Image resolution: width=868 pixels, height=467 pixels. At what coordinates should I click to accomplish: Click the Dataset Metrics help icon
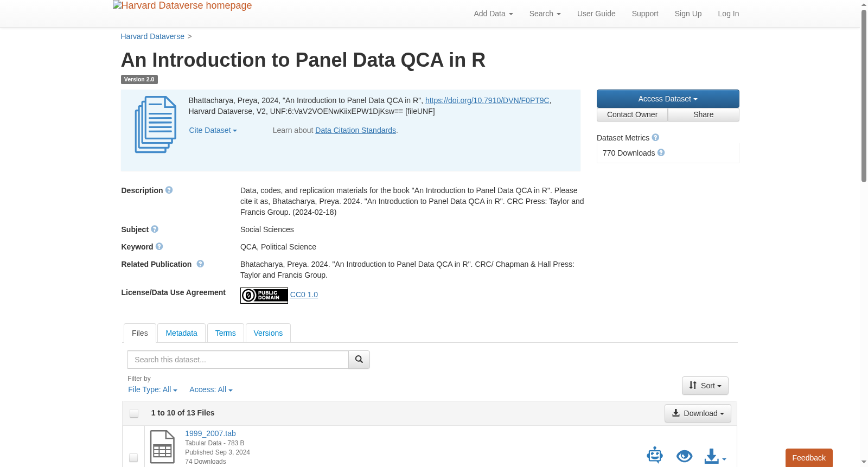(655, 138)
